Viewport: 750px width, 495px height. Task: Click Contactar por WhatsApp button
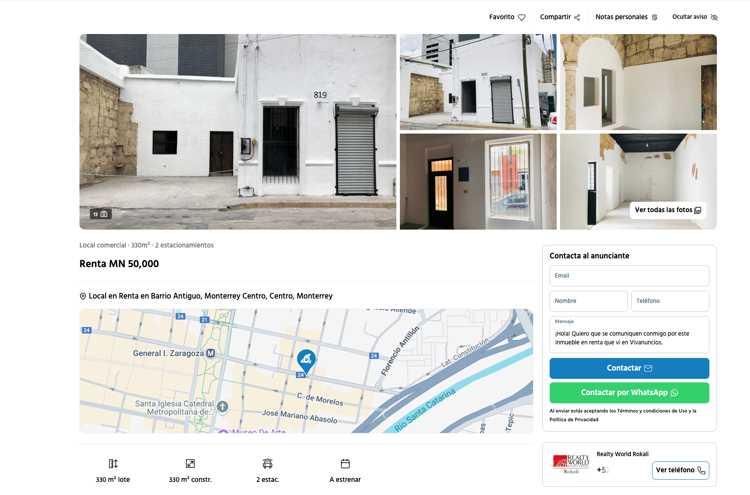(x=629, y=393)
